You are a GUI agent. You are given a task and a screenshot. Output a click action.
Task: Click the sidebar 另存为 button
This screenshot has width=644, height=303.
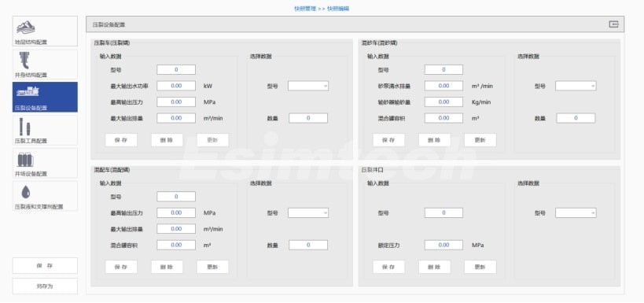[45, 286]
